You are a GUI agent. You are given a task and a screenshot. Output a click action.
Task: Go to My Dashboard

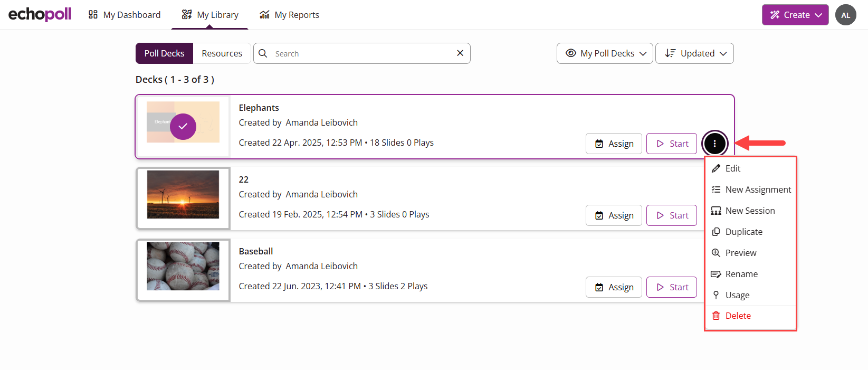125,15
